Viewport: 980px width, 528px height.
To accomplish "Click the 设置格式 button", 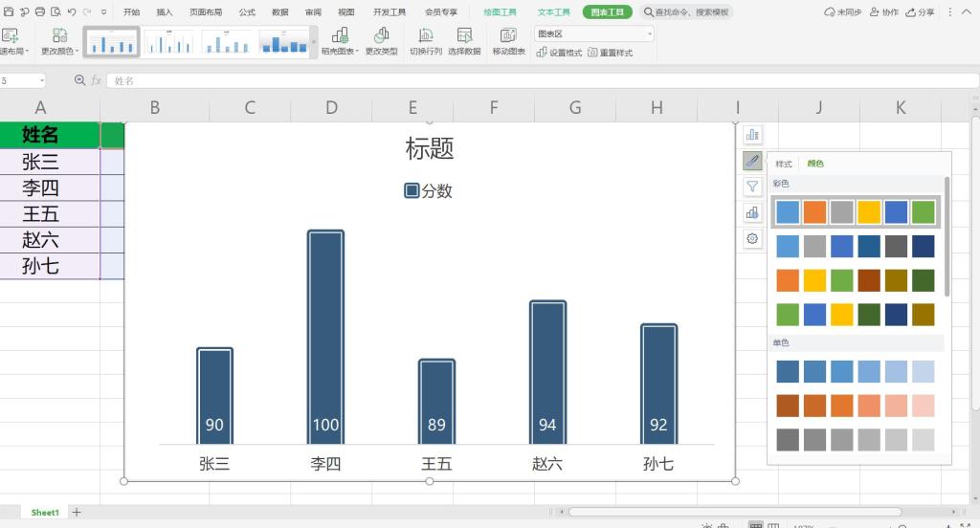I will pyautogui.click(x=560, y=53).
